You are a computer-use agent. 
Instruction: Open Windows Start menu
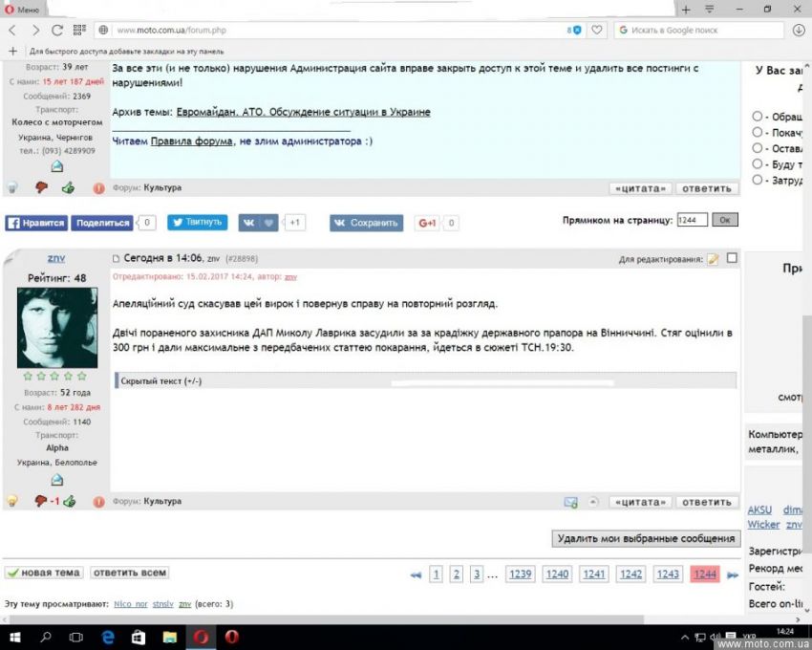[x=14, y=637]
